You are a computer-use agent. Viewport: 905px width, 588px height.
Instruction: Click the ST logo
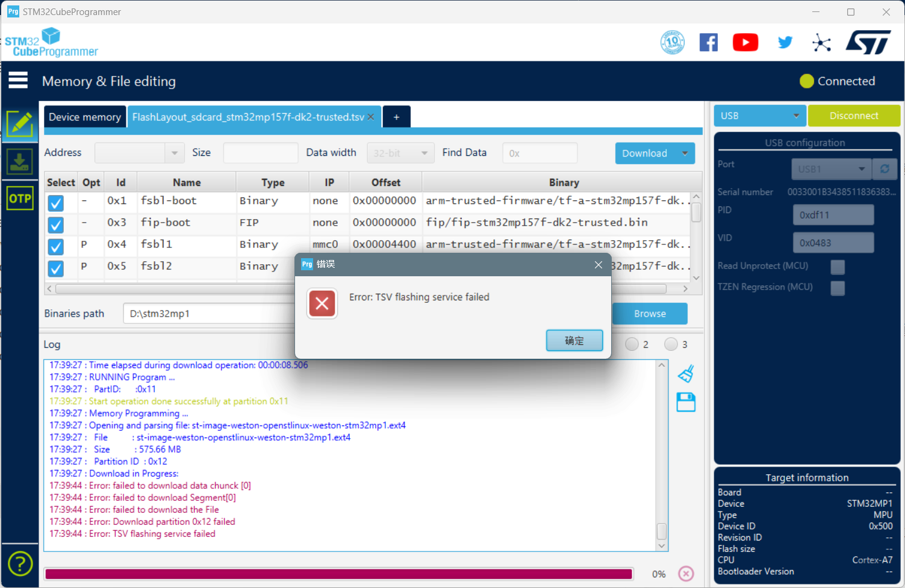tap(868, 42)
